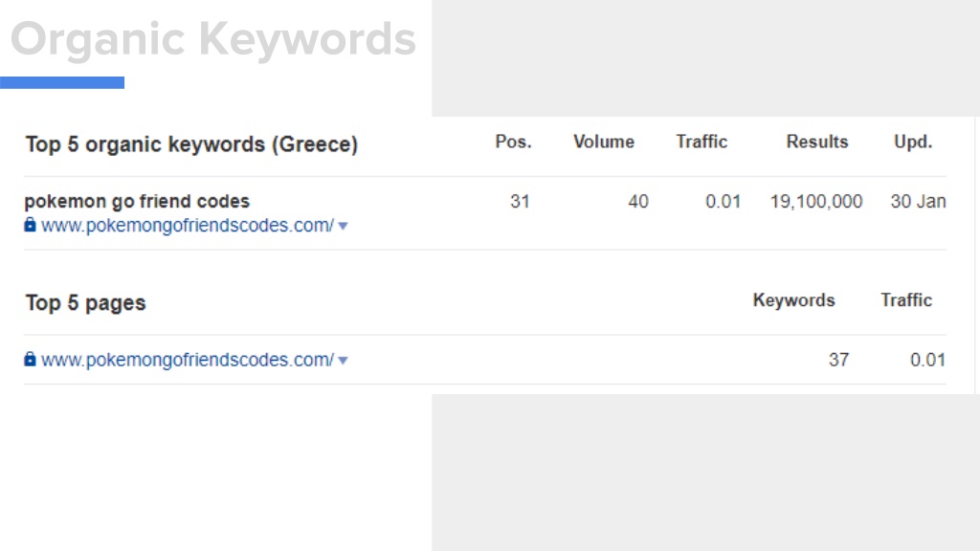The height and width of the screenshot is (551, 980).
Task: Click the update date 30 Jan
Action: (918, 201)
